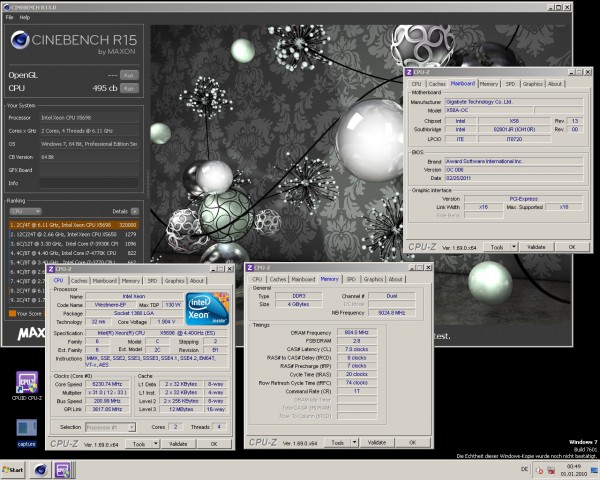
Task: Run the CPU benchmark
Action: pyautogui.click(x=129, y=88)
